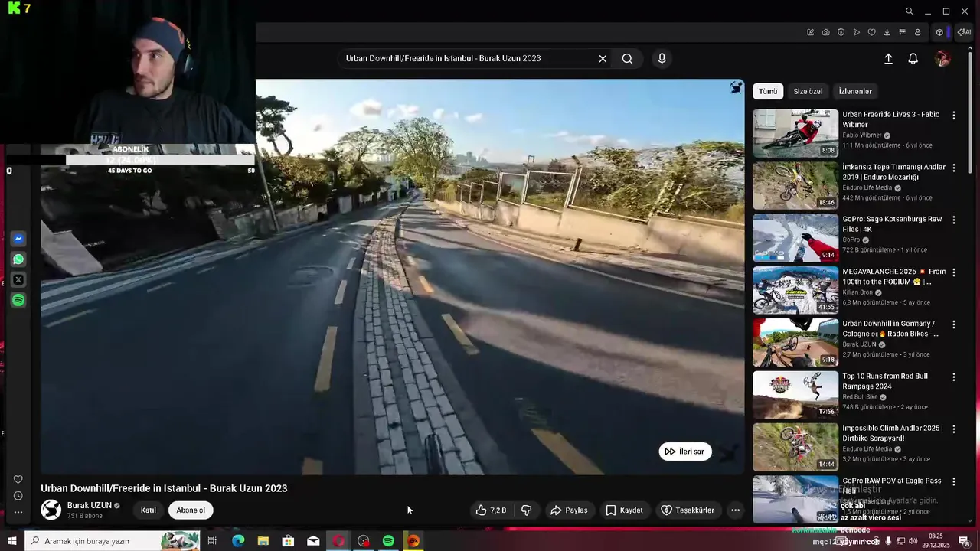The width and height of the screenshot is (980, 551).
Task: Open more actions ellipsis under video
Action: click(735, 510)
